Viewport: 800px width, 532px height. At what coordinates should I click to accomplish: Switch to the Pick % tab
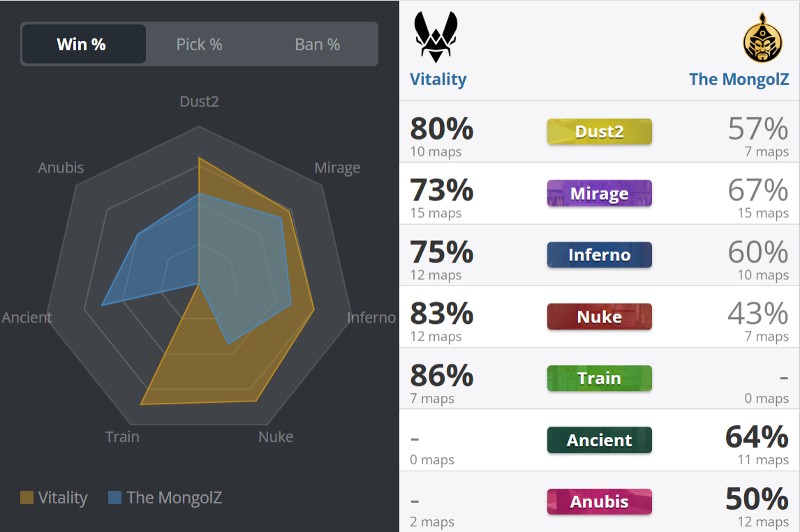coord(200,45)
